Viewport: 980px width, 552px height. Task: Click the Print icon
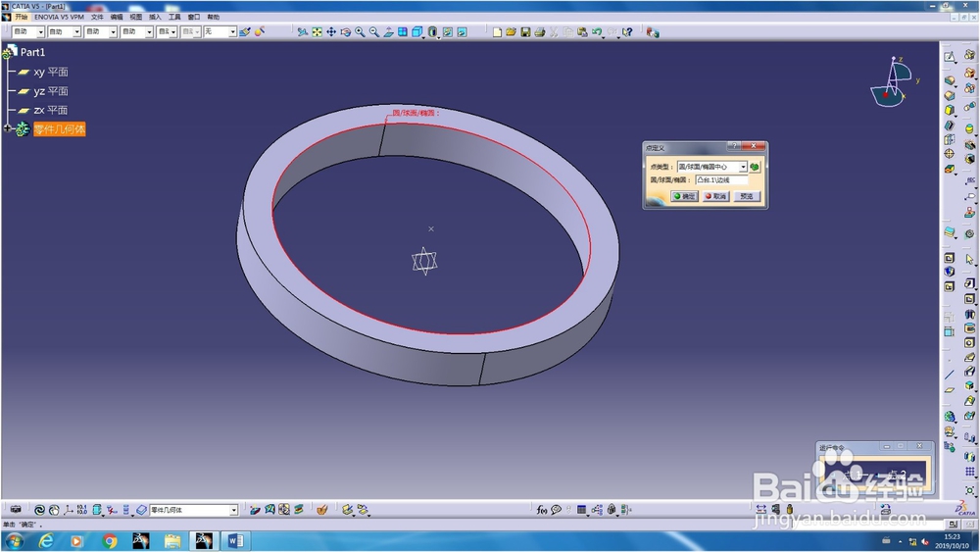click(x=539, y=32)
